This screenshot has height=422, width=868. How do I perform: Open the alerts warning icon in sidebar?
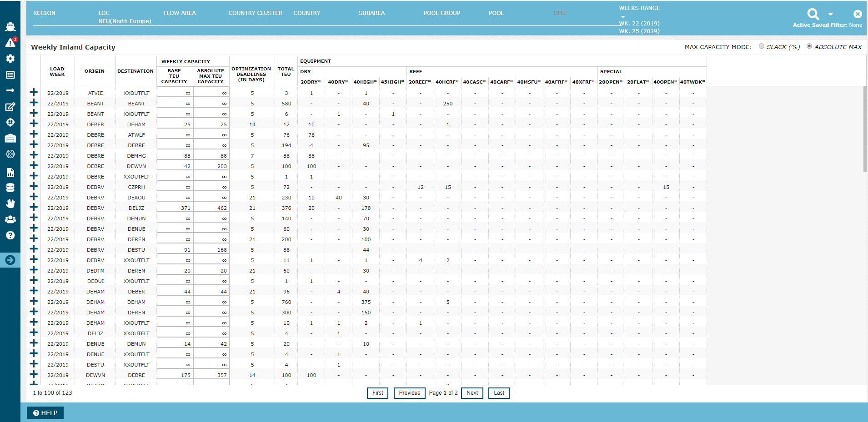pyautogui.click(x=10, y=43)
